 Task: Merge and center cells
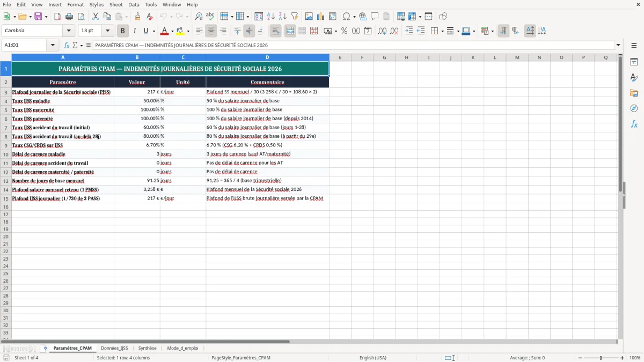coord(290,31)
